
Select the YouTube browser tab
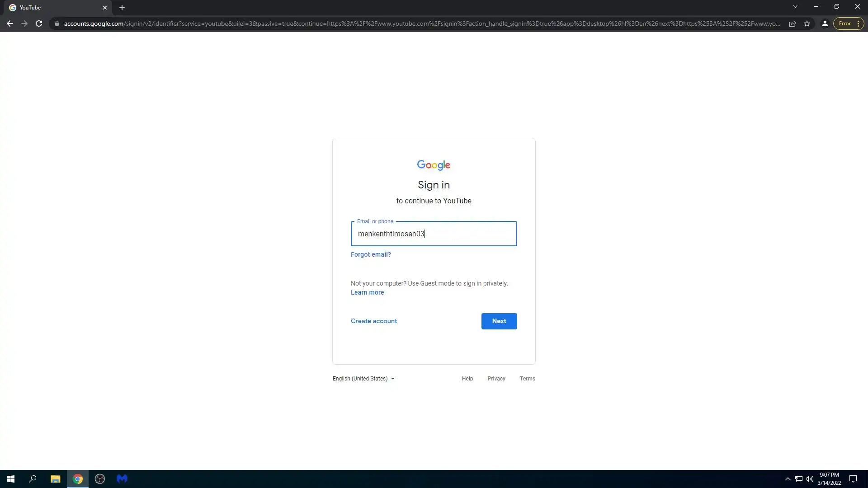pos(54,8)
